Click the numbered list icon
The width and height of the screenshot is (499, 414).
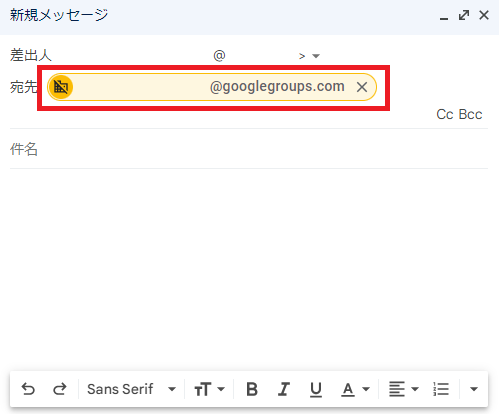(441, 389)
